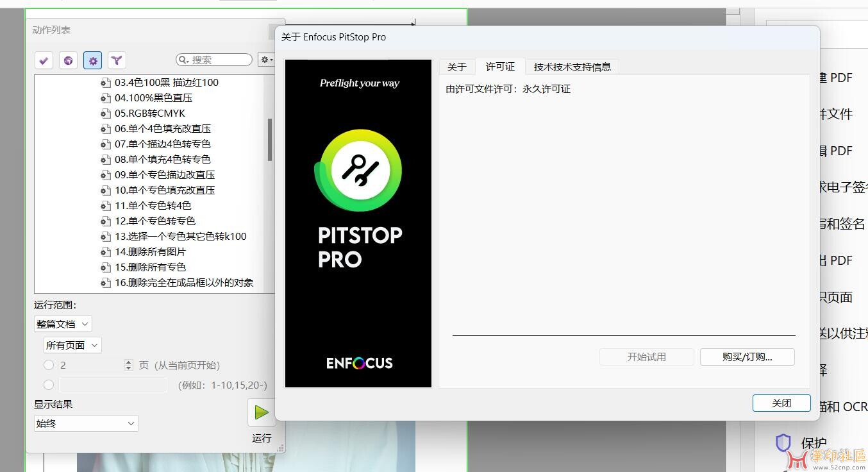
Task: Click the icon beside 05.RGB转CMYK
Action: click(x=106, y=114)
